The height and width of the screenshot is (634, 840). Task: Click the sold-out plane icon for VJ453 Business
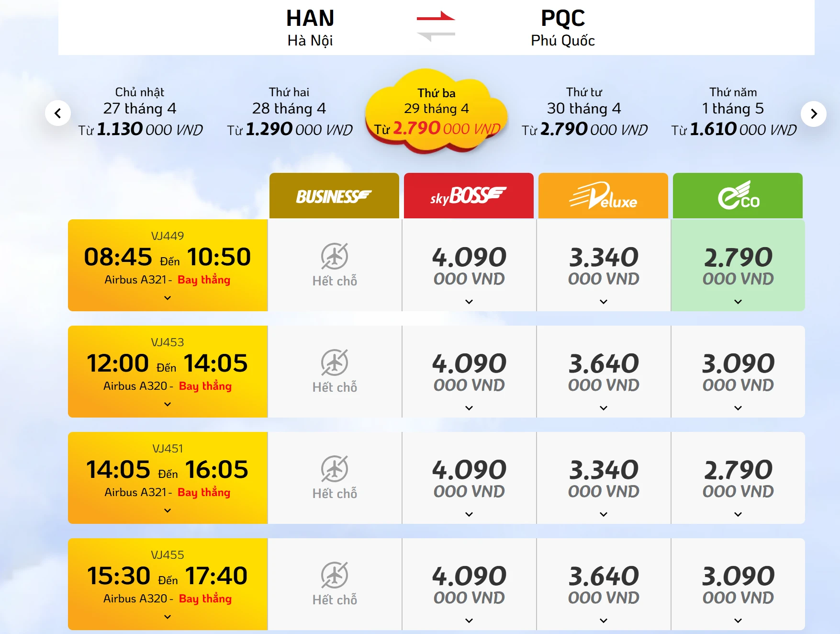coord(335,362)
